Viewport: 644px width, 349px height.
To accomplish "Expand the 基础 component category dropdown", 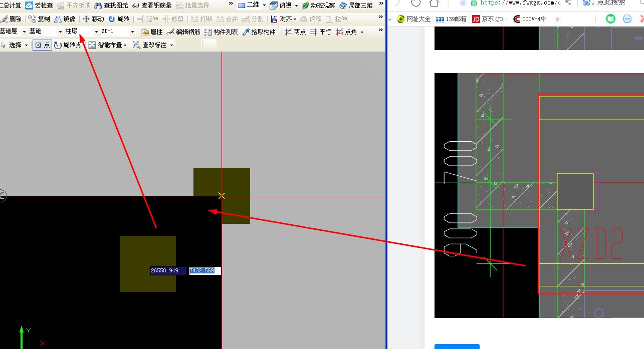I will point(61,32).
